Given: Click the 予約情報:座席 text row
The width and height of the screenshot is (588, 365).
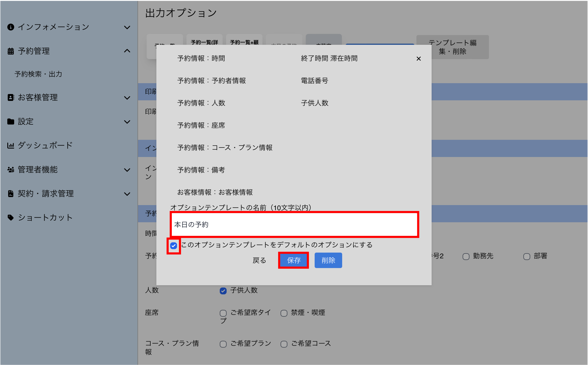Looking at the screenshot, I should [201, 125].
